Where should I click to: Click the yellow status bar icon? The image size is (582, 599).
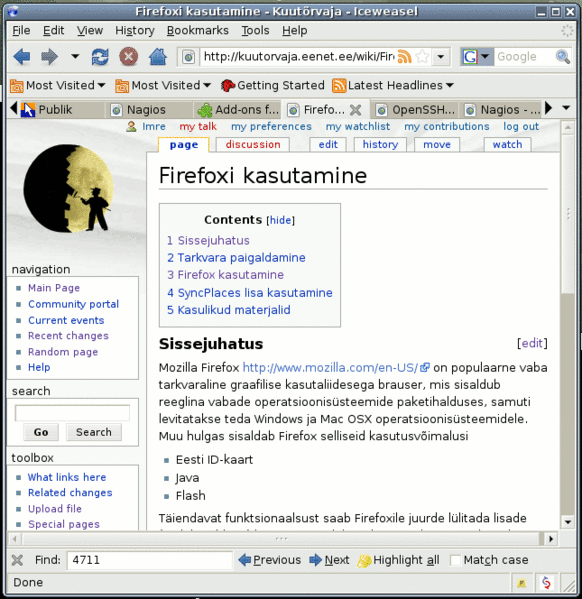[522, 583]
